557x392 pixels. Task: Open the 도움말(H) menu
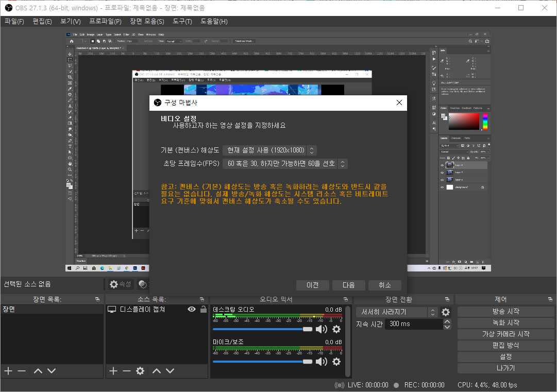[214, 21]
